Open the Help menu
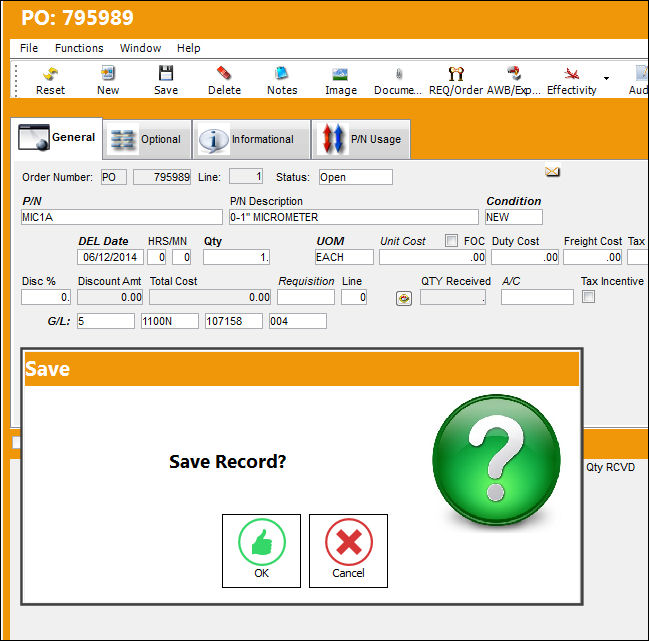Screen dimensions: 649x641 coord(189,48)
